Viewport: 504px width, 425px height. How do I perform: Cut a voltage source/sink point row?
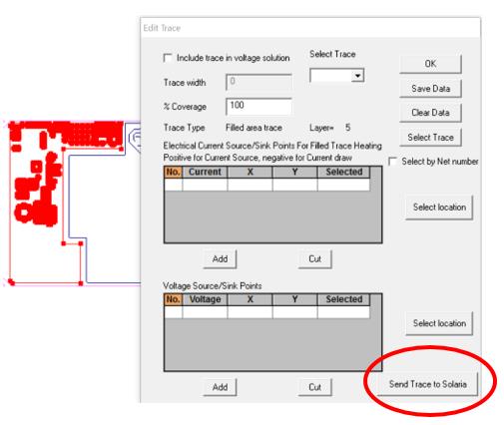[314, 387]
